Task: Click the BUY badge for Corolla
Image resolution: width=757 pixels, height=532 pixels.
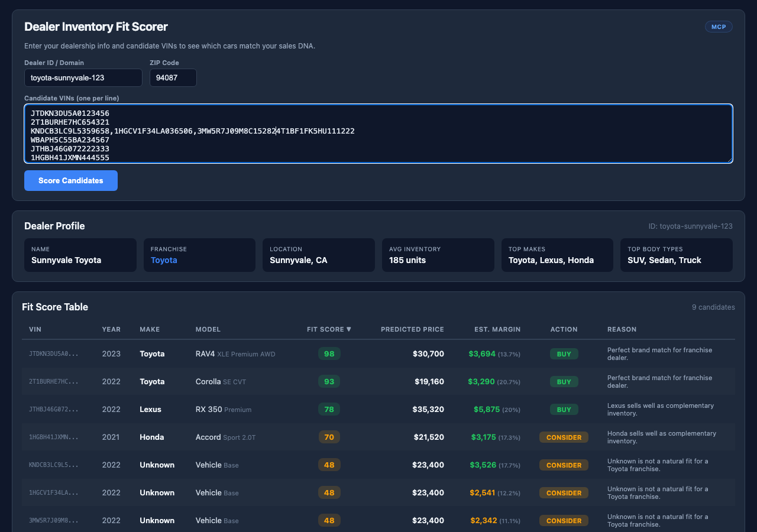Action: coord(564,382)
